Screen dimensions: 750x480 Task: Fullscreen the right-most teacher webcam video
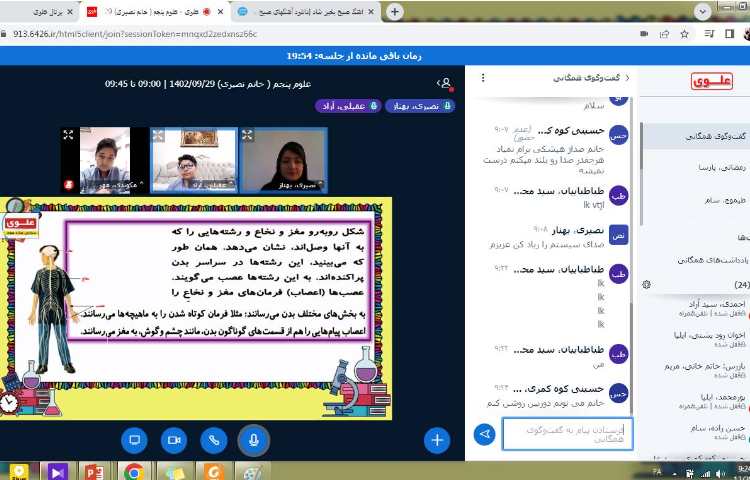pyautogui.click(x=248, y=134)
